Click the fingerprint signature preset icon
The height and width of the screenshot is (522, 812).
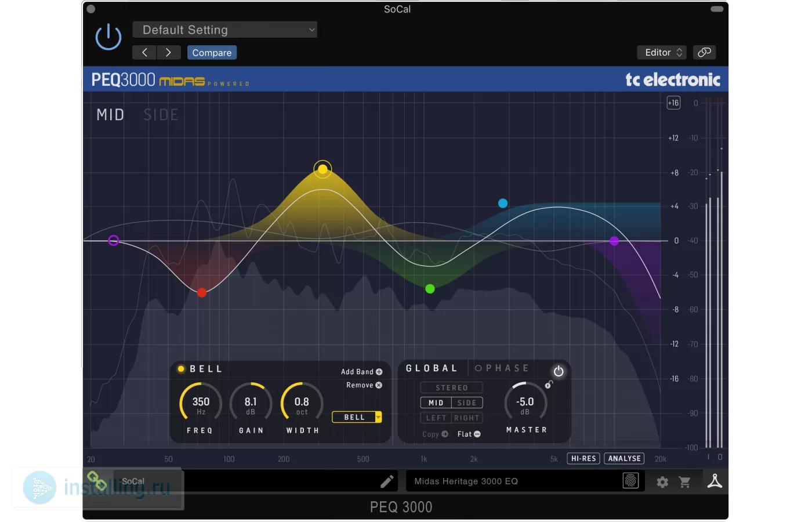[x=630, y=481]
